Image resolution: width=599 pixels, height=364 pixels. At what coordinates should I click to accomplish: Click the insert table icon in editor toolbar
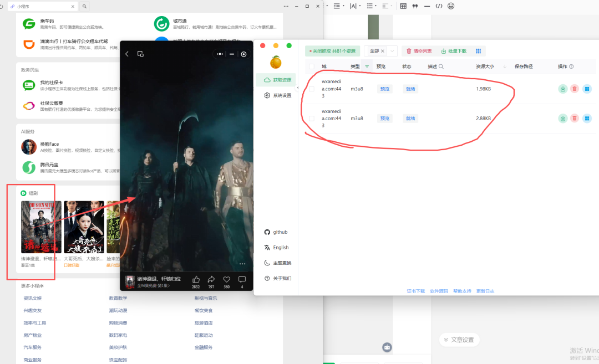point(403,6)
